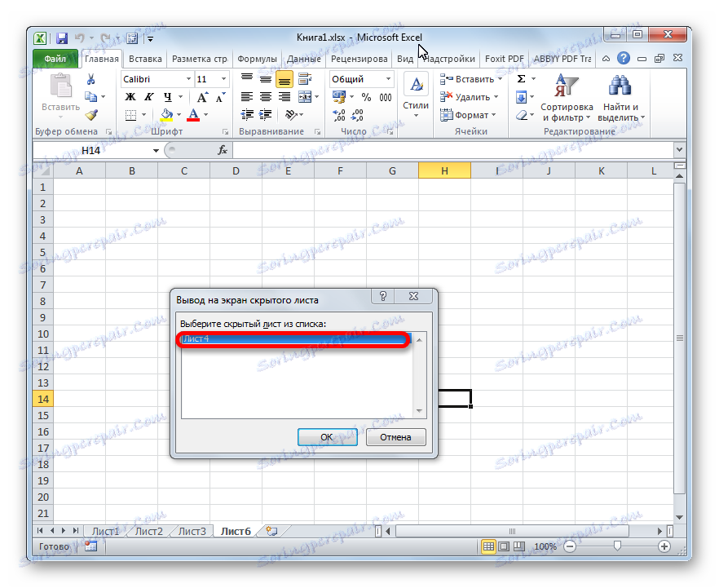Align text to top of cell
This screenshot has width=719, height=588.
click(x=247, y=79)
